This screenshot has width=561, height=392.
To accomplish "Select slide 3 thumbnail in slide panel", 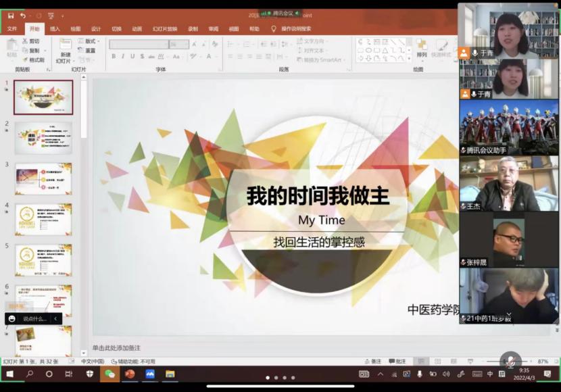I will tap(43, 178).
